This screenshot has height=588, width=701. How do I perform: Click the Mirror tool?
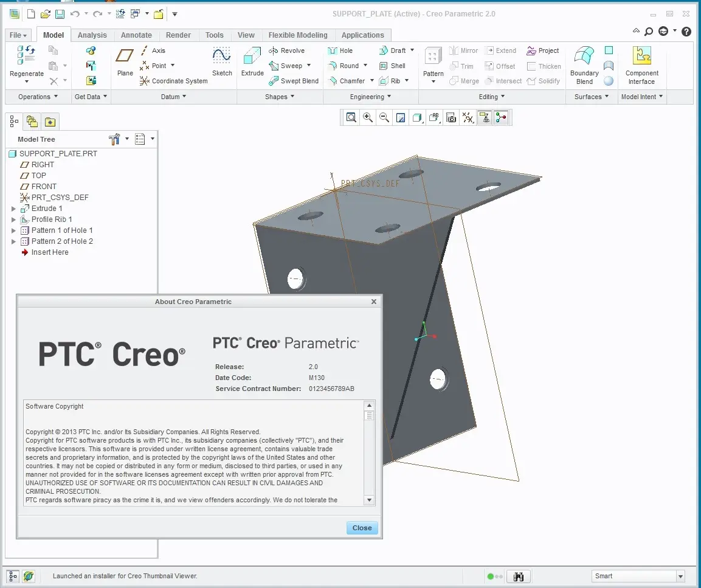tap(464, 50)
